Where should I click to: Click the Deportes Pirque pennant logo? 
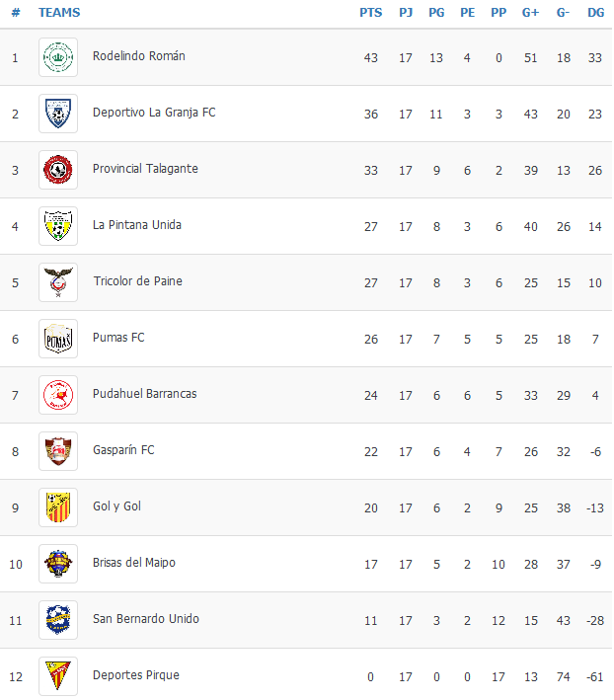58,676
